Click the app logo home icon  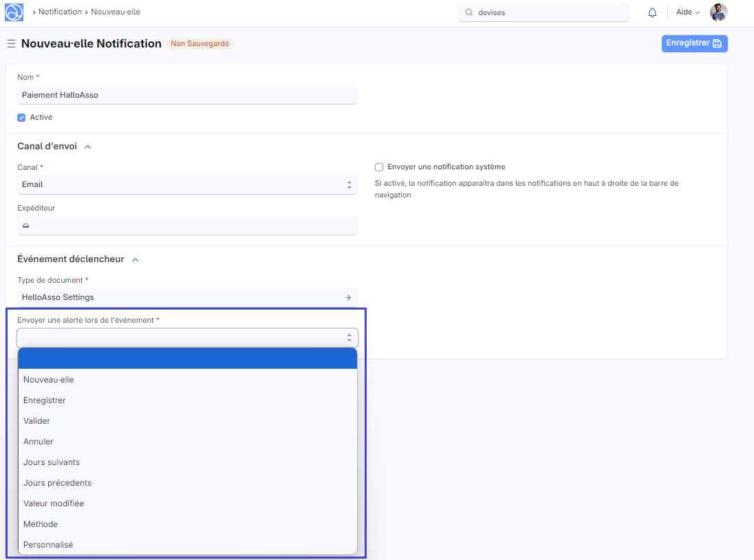(x=14, y=12)
